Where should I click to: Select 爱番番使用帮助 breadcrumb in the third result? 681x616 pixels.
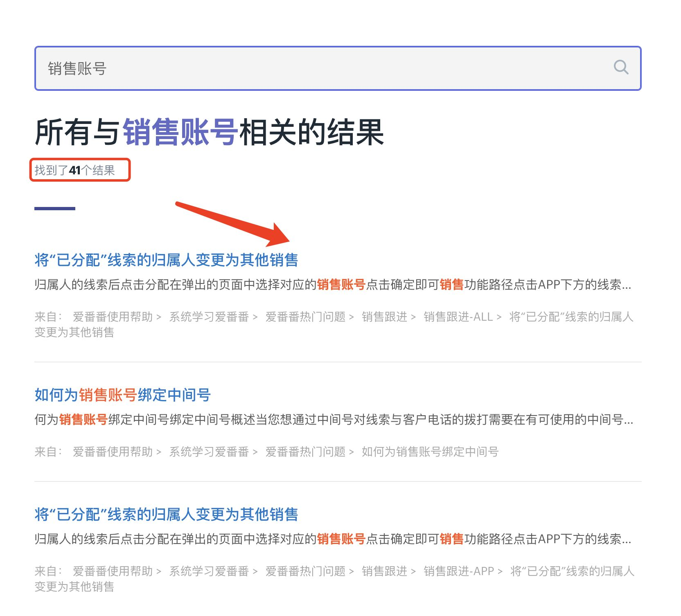point(113,571)
